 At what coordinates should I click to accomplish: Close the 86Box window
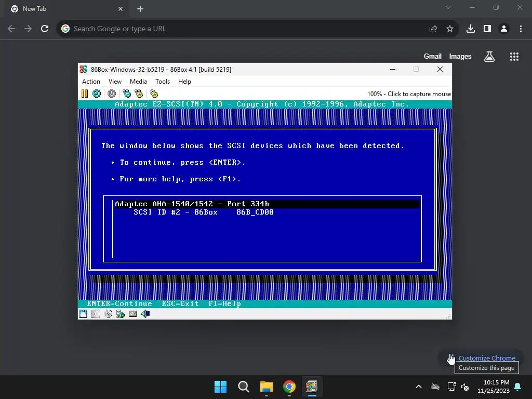click(440, 69)
